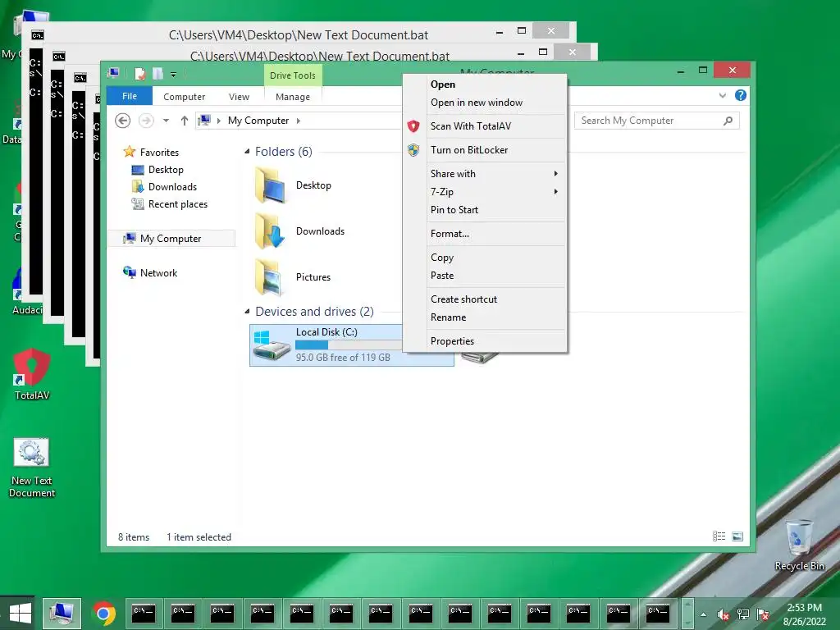Click the muted volume tray icon
The height and width of the screenshot is (630, 840).
724,614
